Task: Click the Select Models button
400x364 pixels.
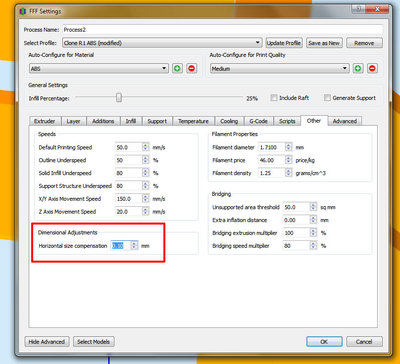Action: pos(93,342)
